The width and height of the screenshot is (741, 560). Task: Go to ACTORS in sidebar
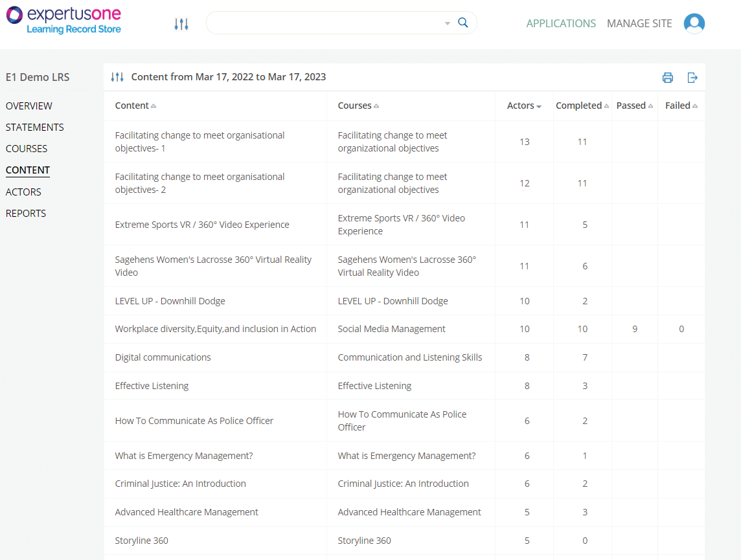coord(23,192)
